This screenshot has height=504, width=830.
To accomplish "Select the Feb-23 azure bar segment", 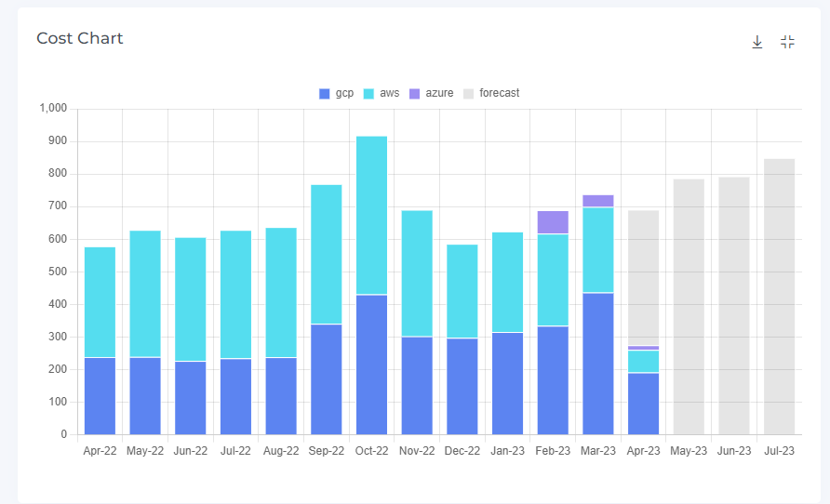I will (x=553, y=222).
